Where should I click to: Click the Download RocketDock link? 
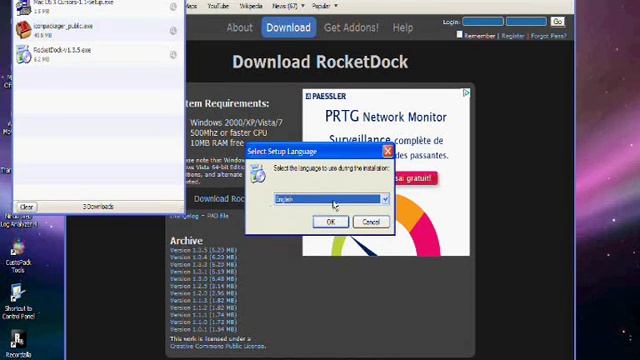point(219,199)
